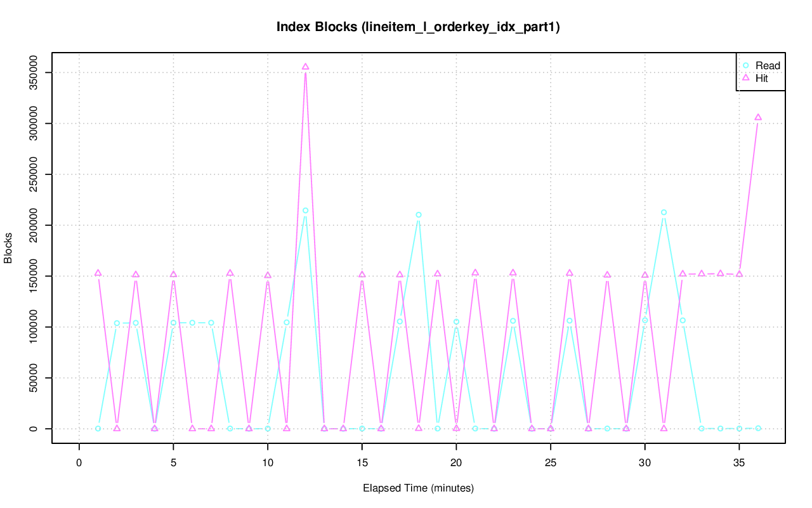Click the first Hit triangle at minute 1

(x=98, y=273)
